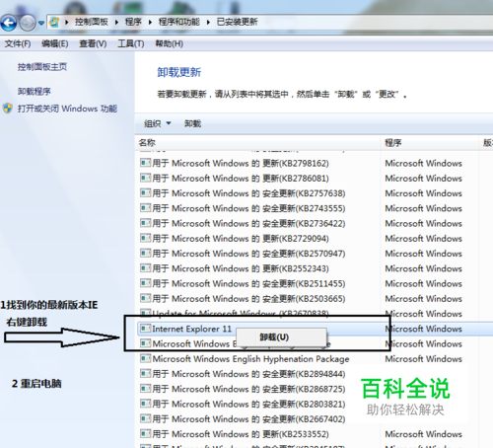This screenshot has width=493, height=448.
Task: Select security update KB2511455
Action: point(248,284)
